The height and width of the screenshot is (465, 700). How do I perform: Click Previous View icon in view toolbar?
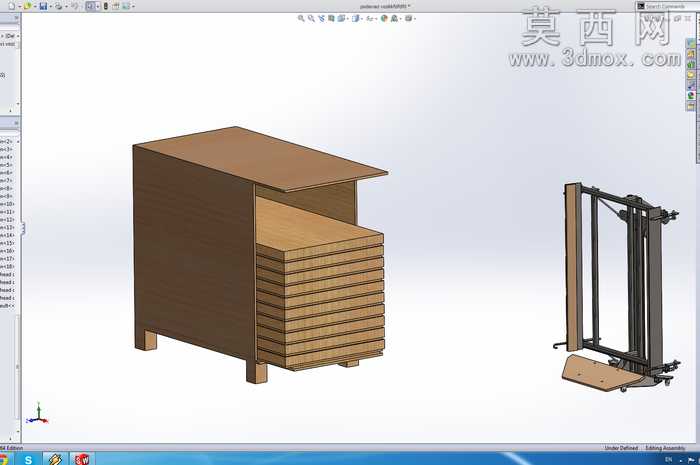point(321,19)
